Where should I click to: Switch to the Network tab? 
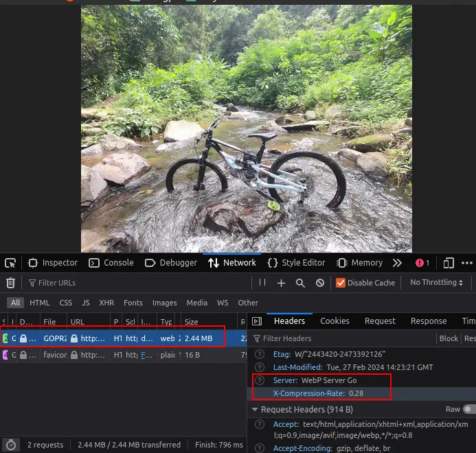pos(232,263)
